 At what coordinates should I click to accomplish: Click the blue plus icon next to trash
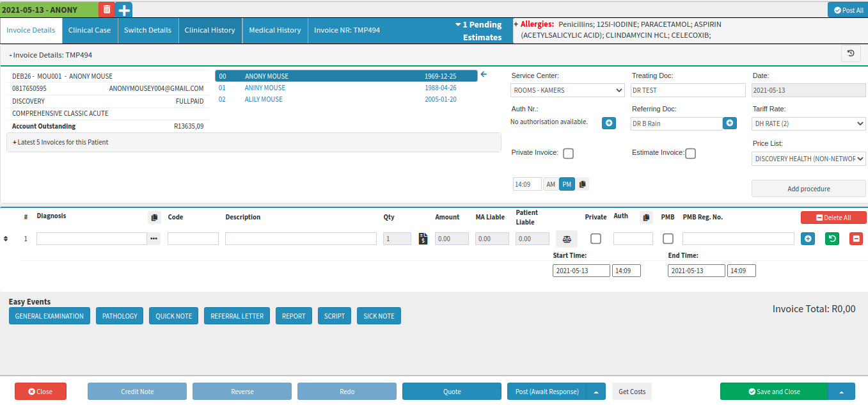[x=125, y=10]
